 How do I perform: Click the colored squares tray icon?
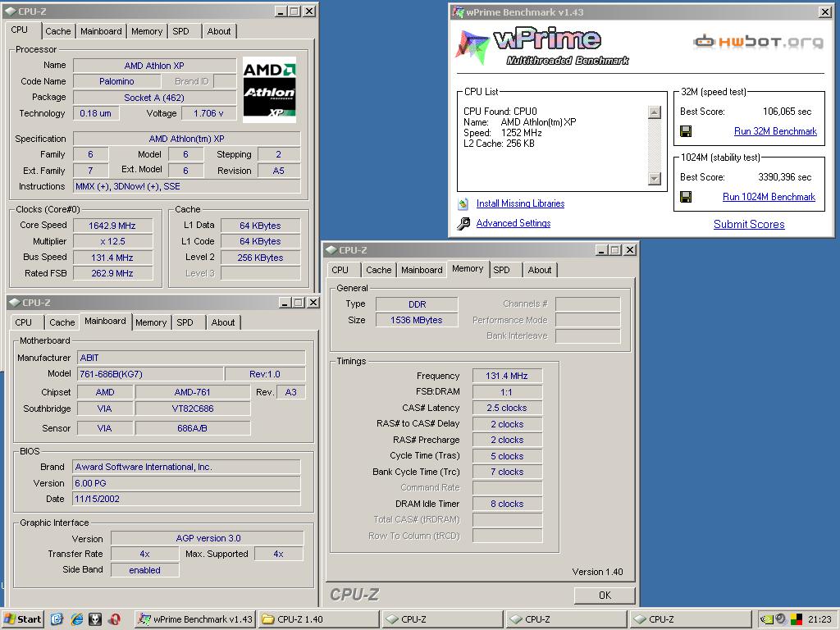click(x=796, y=619)
